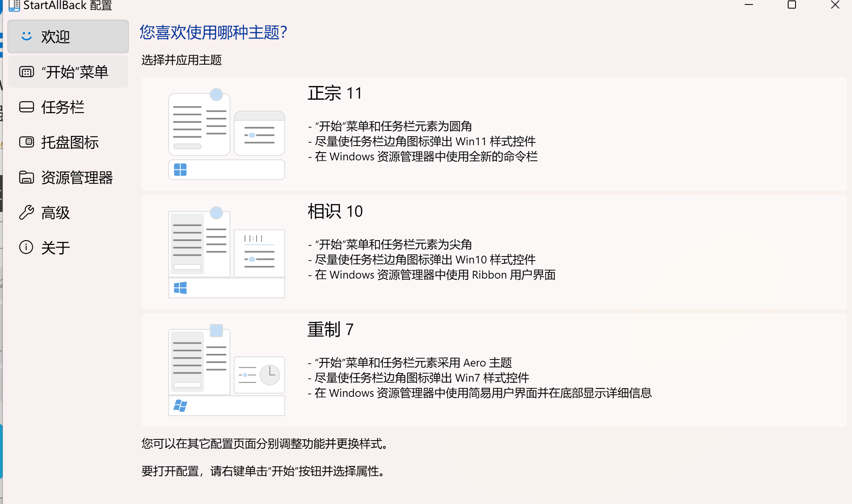Select the 正宗 11 theme title

coord(335,93)
